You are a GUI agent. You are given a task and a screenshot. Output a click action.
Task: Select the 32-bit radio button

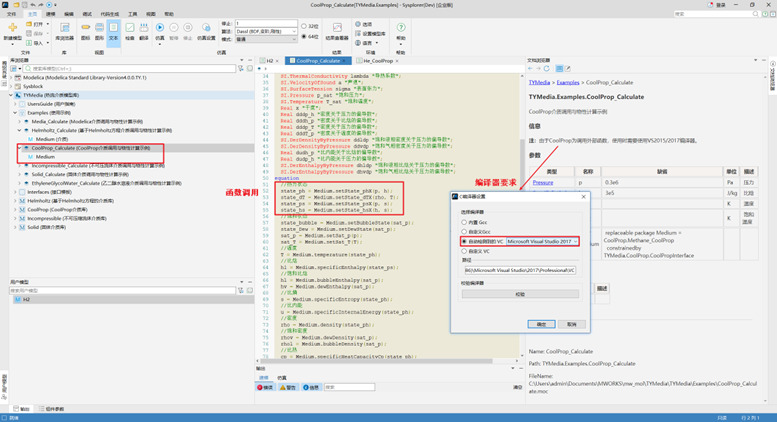pyautogui.click(x=304, y=26)
